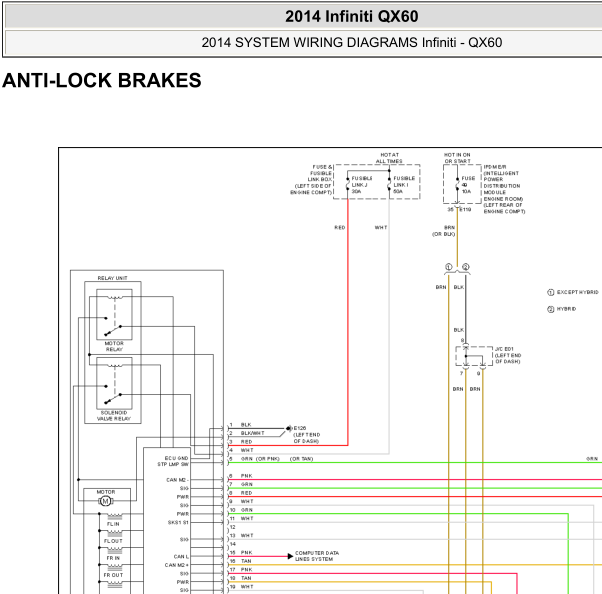
Task: Click the "HYBRID" legend entry numbered 2
Action: (x=562, y=309)
